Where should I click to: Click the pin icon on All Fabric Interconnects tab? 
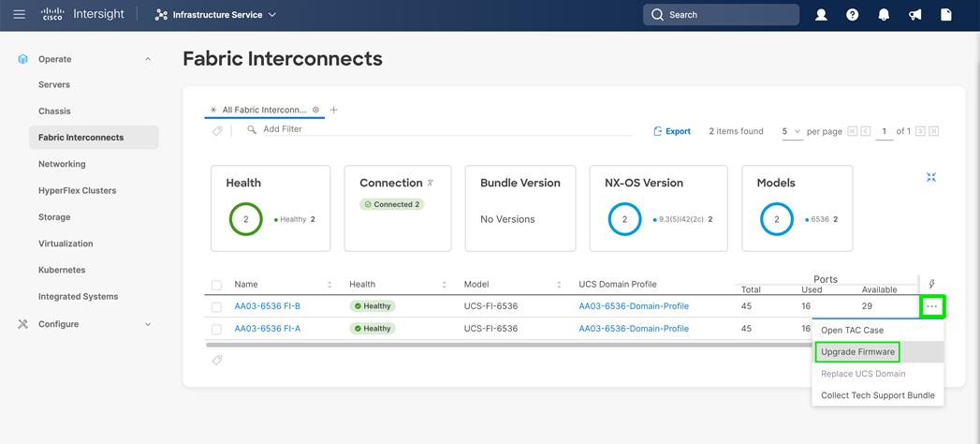click(315, 110)
